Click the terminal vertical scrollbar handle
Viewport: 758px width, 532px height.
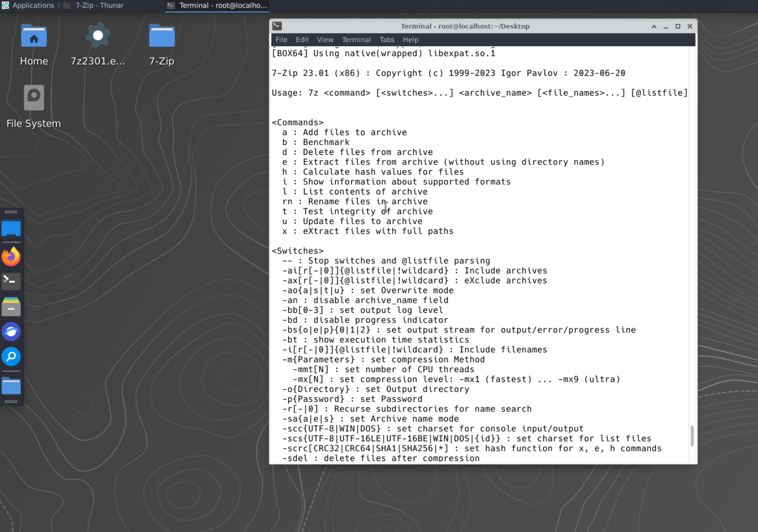(692, 436)
